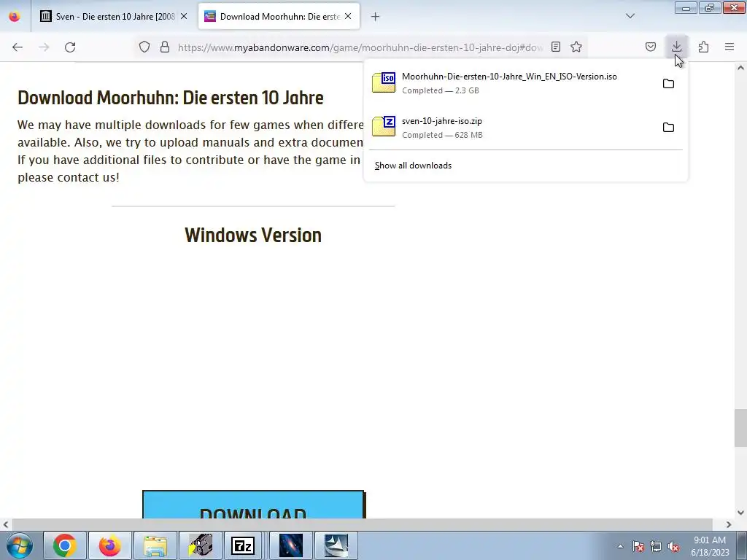The height and width of the screenshot is (560, 747).
Task: Go back to the previous page
Action: (18, 47)
